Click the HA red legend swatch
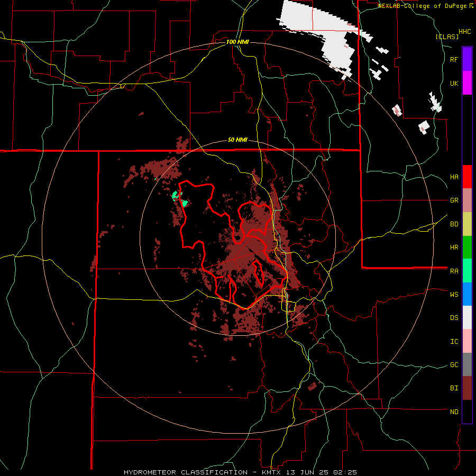Viewport: 476px width, 476px height. coord(467,177)
